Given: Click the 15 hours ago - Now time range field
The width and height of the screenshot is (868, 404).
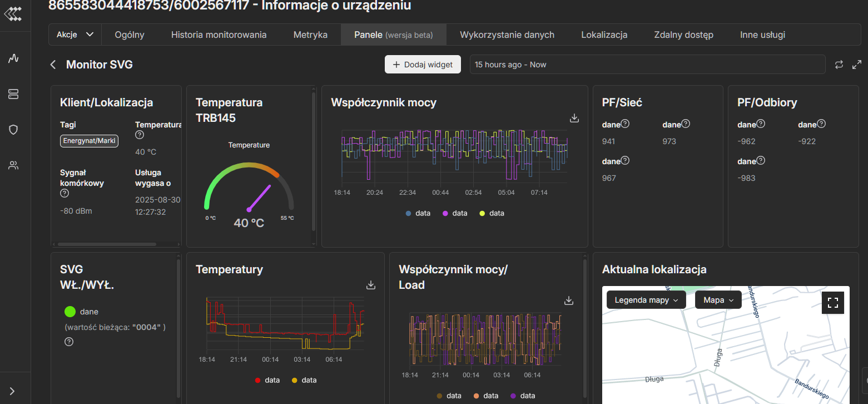Looking at the screenshot, I should [647, 65].
